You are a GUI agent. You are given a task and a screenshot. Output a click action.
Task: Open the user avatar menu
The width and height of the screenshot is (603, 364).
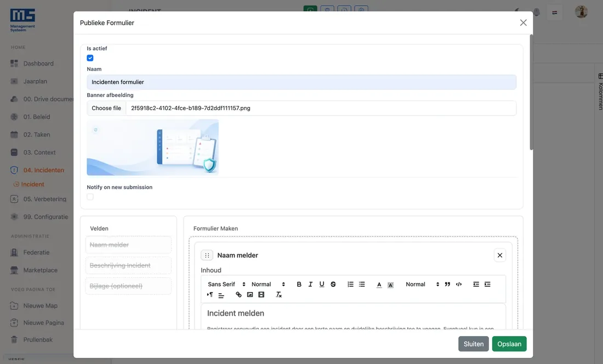(581, 12)
